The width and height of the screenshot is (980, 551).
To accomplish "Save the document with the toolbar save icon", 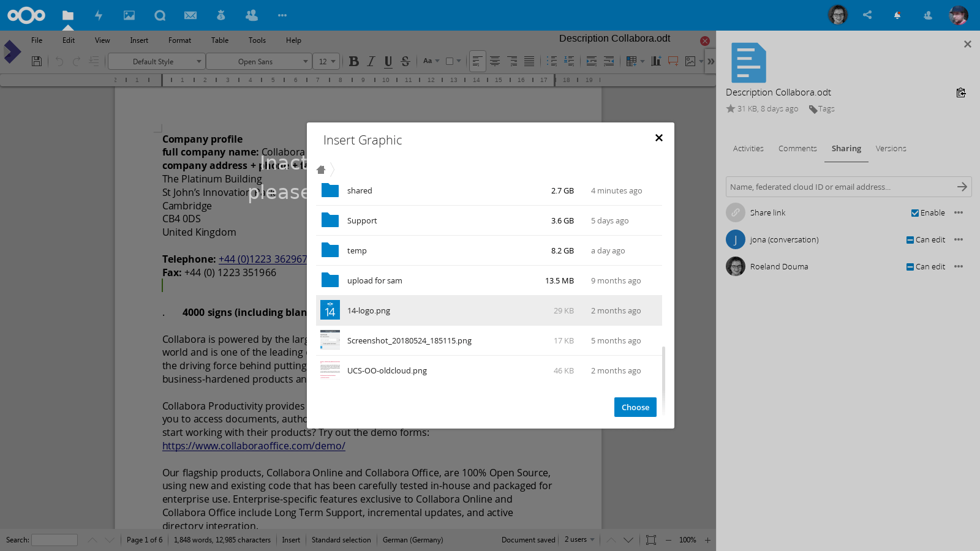I will click(x=37, y=61).
